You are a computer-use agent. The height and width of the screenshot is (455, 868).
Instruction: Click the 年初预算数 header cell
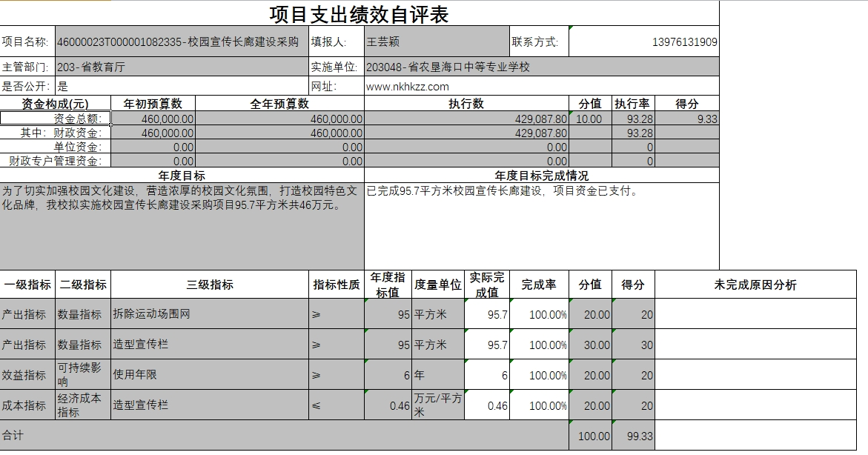153,104
